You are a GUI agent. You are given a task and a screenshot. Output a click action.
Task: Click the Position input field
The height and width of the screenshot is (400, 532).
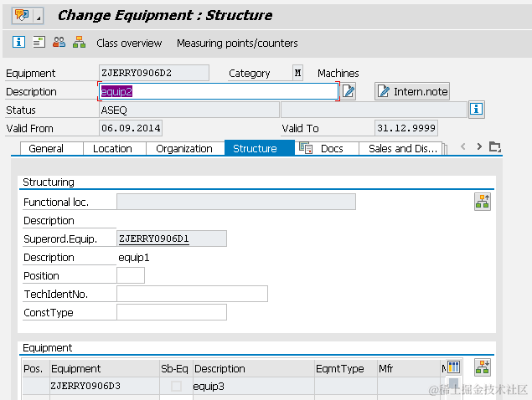(131, 275)
